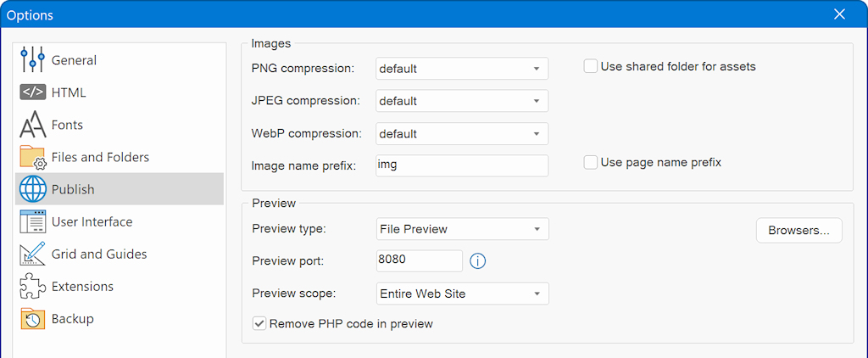Image resolution: width=868 pixels, height=358 pixels.
Task: Change the Preview type dropdown
Action: point(462,229)
